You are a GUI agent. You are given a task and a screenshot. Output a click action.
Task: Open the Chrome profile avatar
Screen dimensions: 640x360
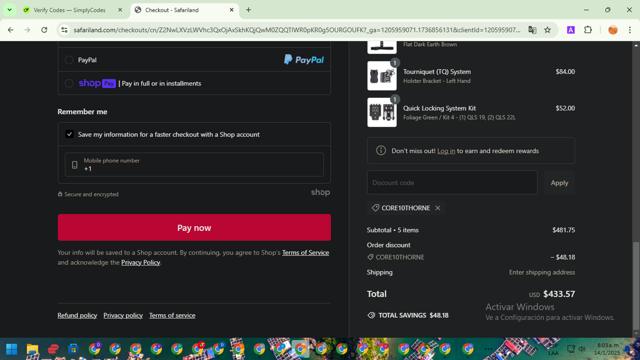click(x=613, y=30)
